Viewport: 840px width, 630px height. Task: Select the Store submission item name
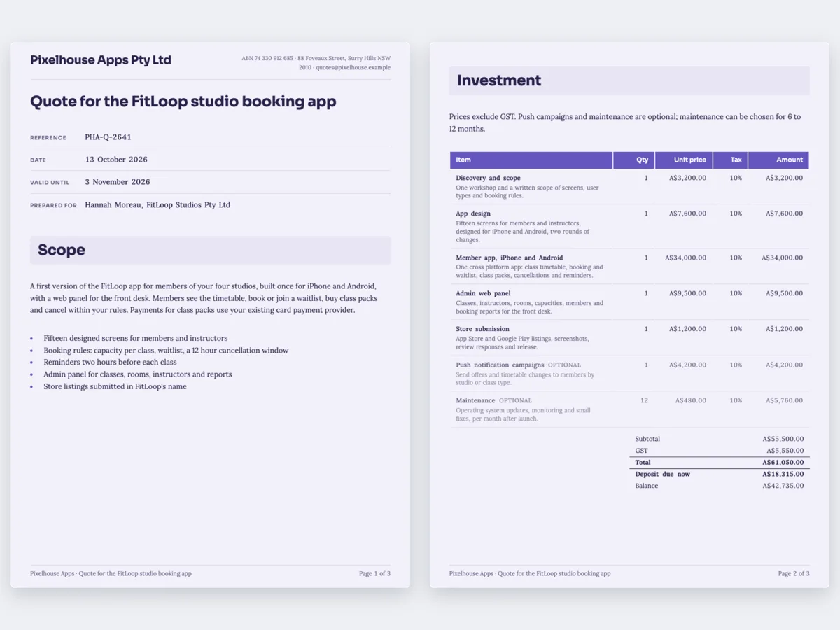tap(482, 329)
